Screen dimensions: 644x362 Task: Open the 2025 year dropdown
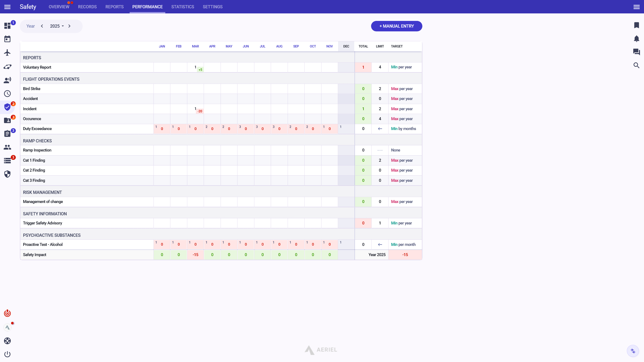[x=57, y=26]
